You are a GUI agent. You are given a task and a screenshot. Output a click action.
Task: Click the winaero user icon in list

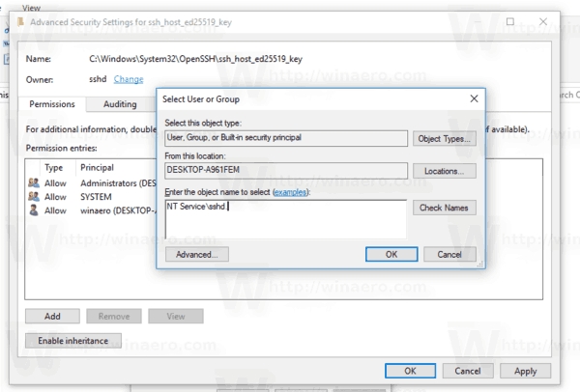click(34, 210)
